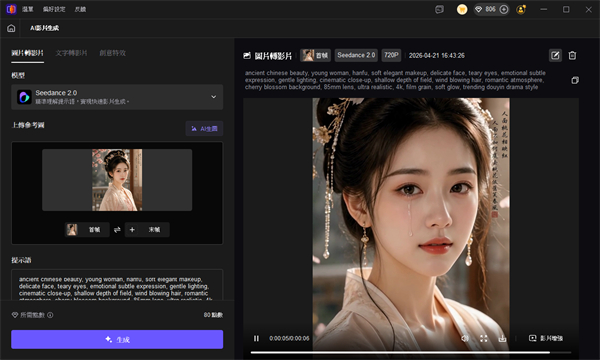Image resolution: width=600 pixels, height=360 pixels.
Task: Click the 影片增強 video enhance button
Action: pos(546,338)
